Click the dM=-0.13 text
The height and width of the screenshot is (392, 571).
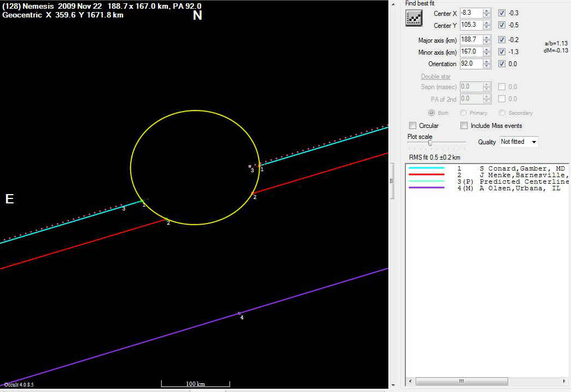click(x=556, y=51)
